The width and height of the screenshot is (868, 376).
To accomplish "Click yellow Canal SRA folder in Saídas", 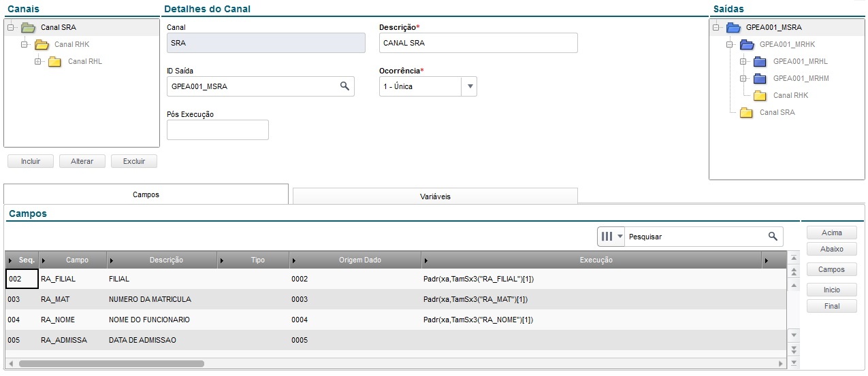I will click(x=746, y=113).
